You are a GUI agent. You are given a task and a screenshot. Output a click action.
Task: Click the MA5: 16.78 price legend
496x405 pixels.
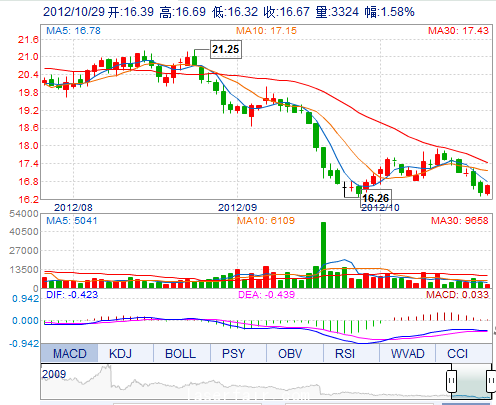click(73, 31)
